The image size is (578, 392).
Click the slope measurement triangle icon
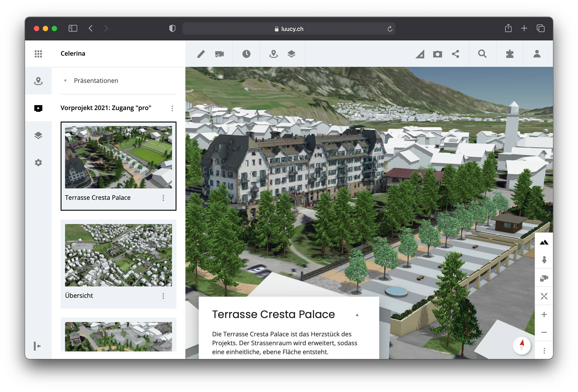click(420, 54)
